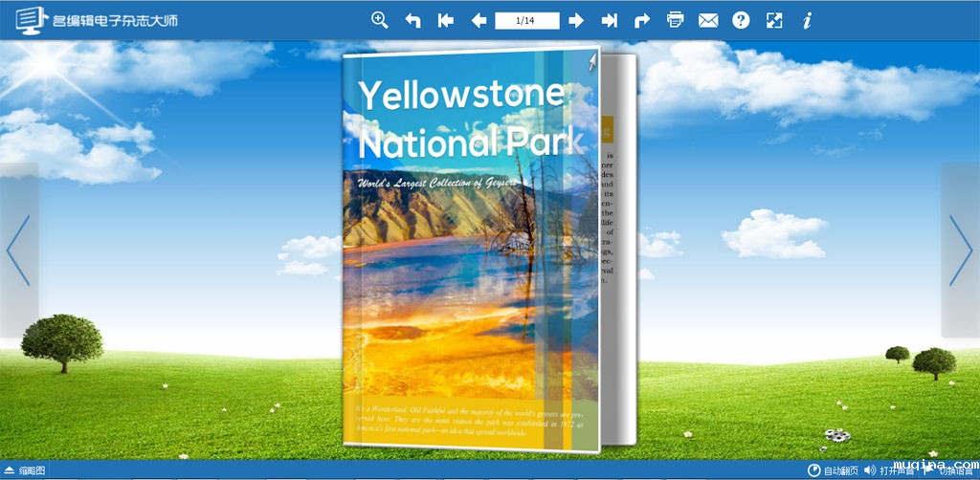Expand the thumbnails panel (缩略图)

[x=25, y=470]
